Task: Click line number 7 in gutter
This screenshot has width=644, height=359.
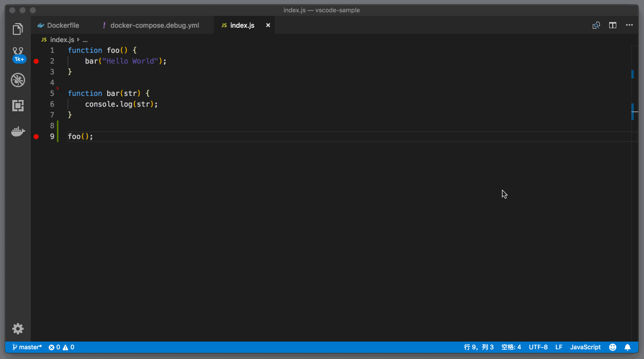Action: (52, 115)
